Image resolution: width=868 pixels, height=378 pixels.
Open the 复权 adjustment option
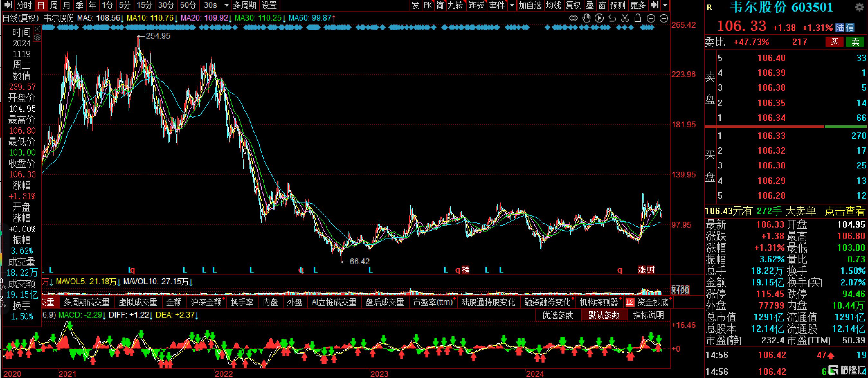(573, 5)
